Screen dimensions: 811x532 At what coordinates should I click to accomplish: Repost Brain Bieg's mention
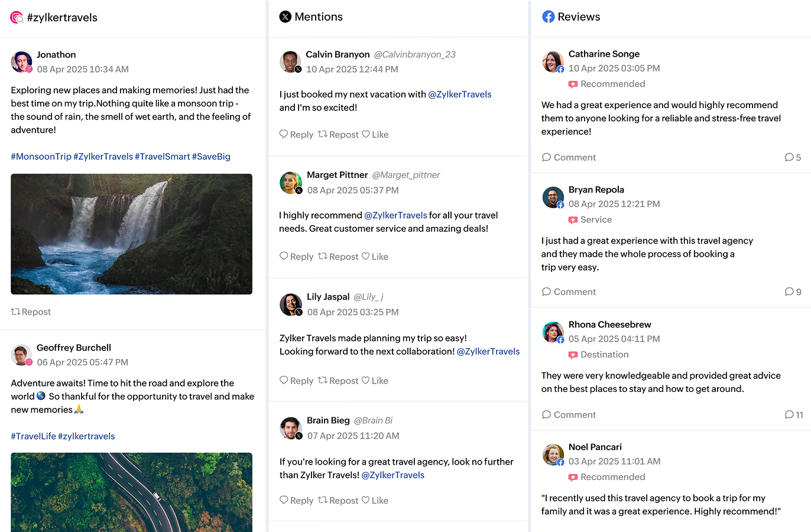pyautogui.click(x=339, y=501)
